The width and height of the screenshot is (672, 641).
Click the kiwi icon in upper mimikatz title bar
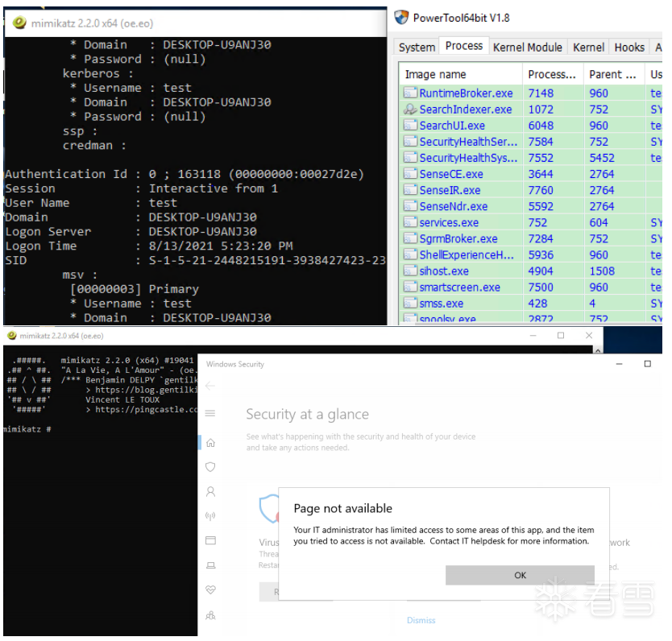click(19, 23)
